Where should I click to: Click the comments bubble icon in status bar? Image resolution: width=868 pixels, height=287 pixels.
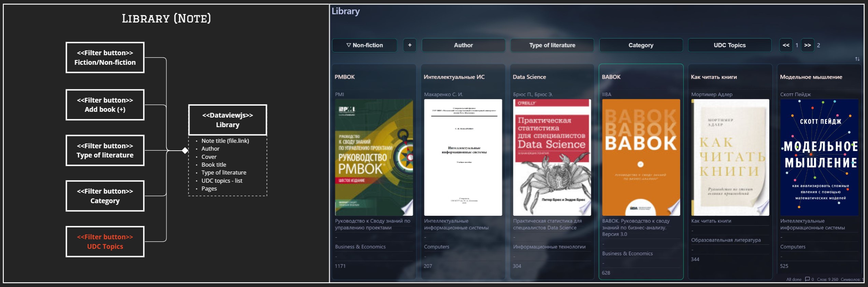[807, 279]
